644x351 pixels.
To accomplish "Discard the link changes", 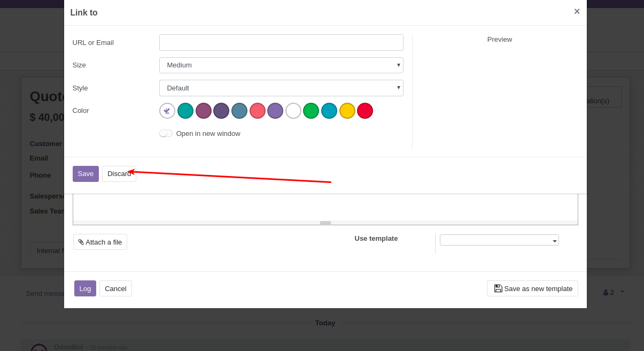I will coord(119,173).
